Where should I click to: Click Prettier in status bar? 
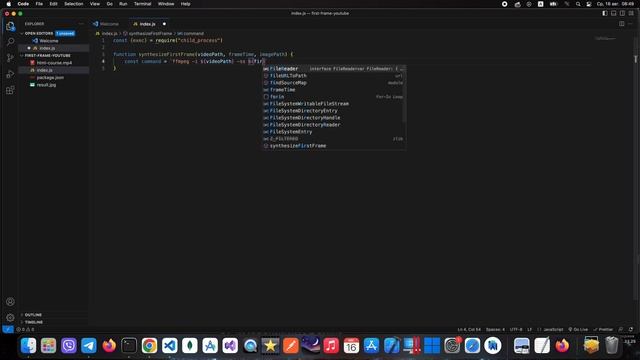(603, 329)
